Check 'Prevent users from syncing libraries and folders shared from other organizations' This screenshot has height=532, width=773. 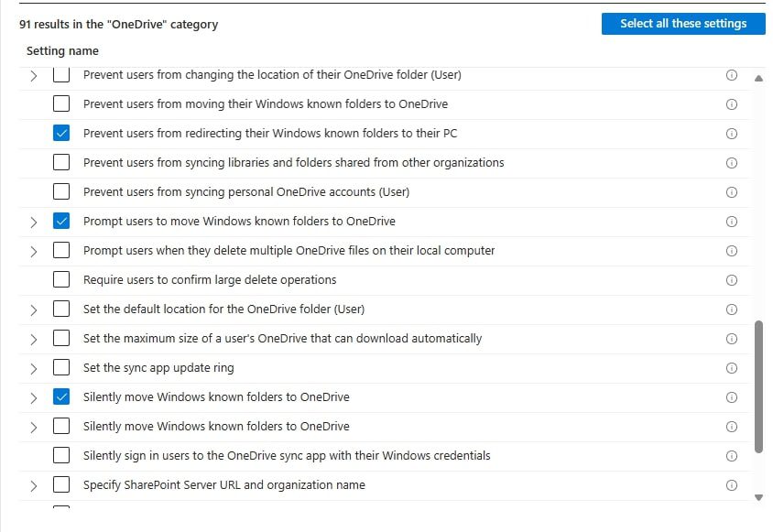click(x=60, y=163)
